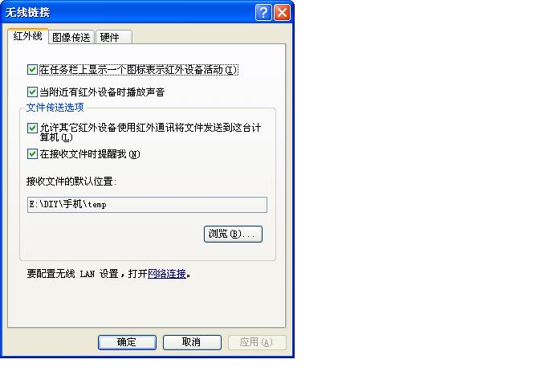554x392 pixels.
Task: Click the 无线链接 title bar text
Action: point(27,12)
